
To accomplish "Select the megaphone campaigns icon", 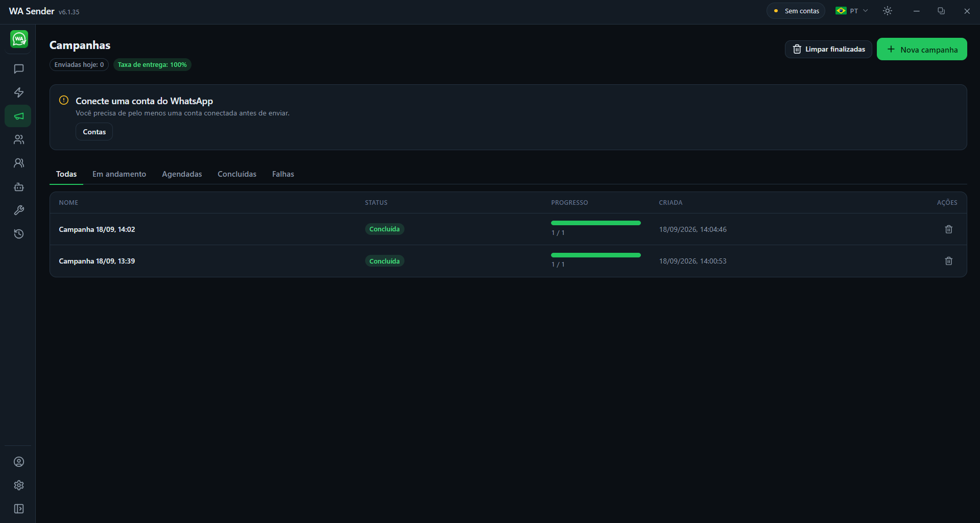I will (18, 116).
